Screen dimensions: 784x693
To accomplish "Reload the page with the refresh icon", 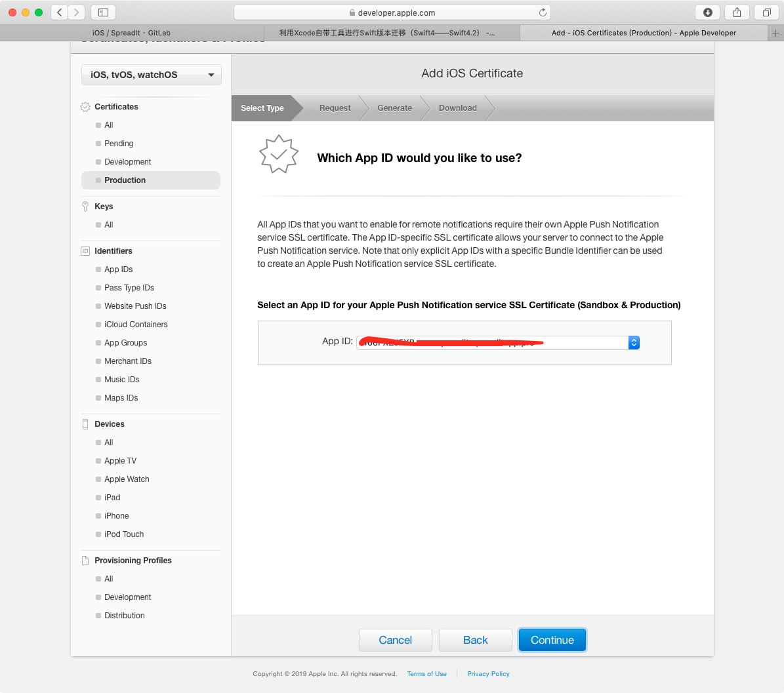I will tap(543, 12).
